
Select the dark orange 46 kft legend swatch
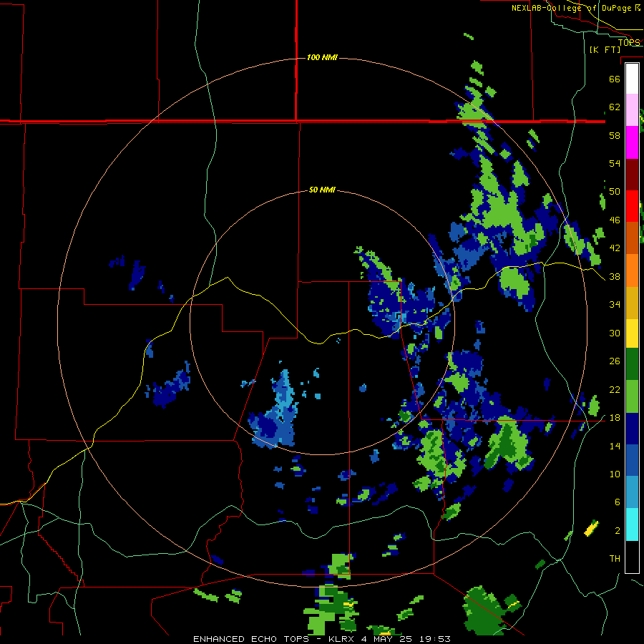(632, 238)
